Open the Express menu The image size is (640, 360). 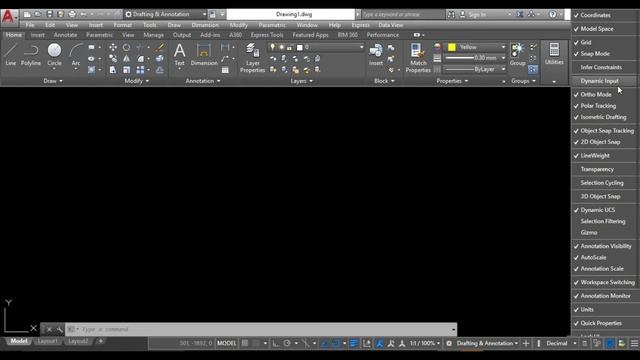(360, 25)
